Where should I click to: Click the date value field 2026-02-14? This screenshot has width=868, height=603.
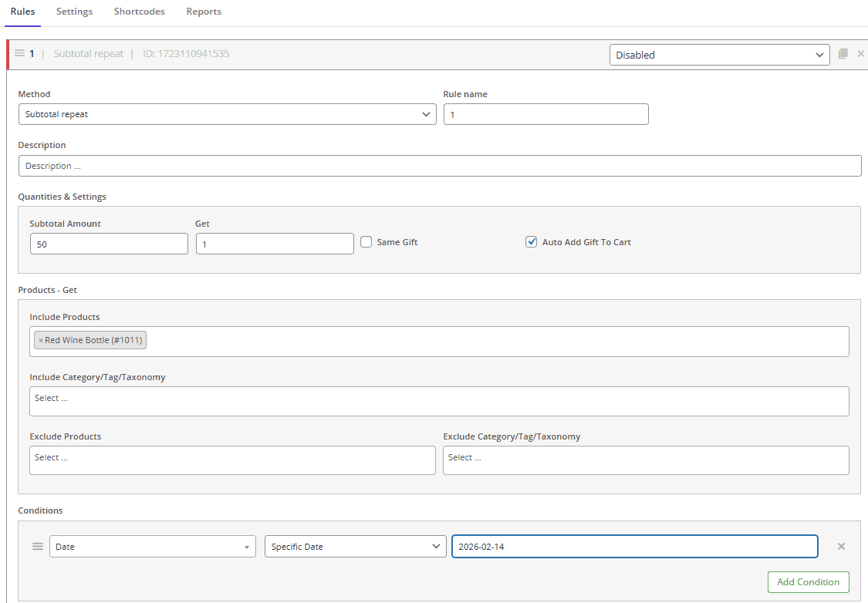(x=634, y=547)
